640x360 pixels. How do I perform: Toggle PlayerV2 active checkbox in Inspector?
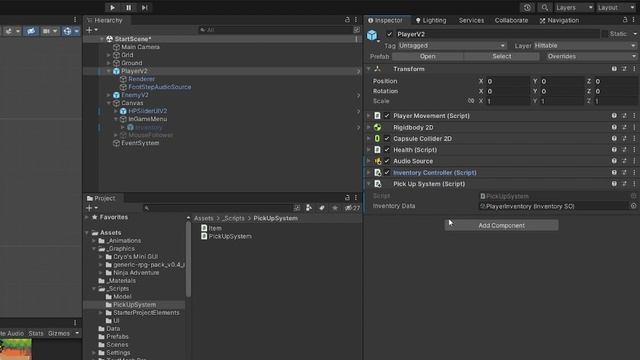pos(389,34)
